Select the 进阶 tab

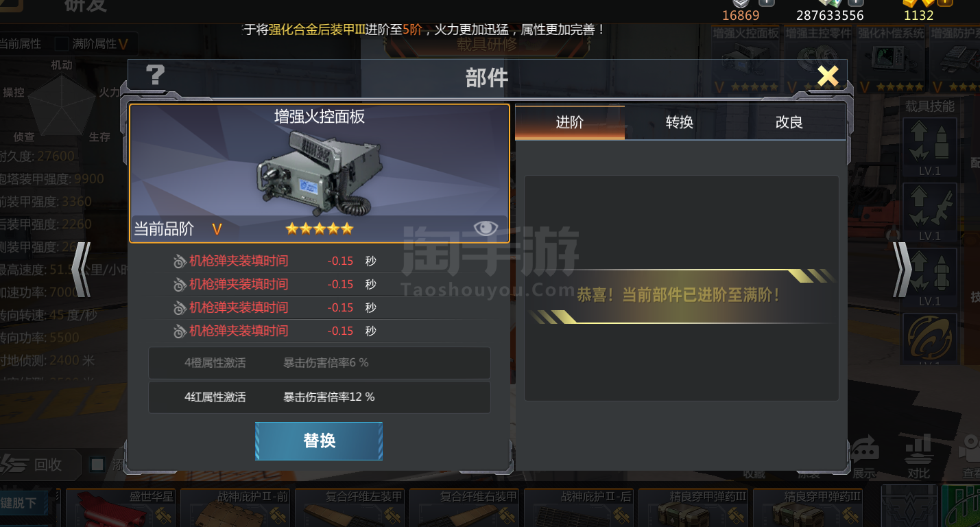[x=570, y=122]
